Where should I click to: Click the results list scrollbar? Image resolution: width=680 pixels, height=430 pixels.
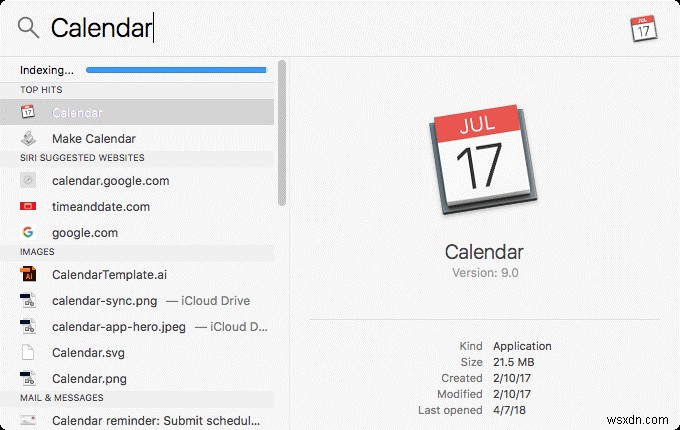[x=282, y=133]
